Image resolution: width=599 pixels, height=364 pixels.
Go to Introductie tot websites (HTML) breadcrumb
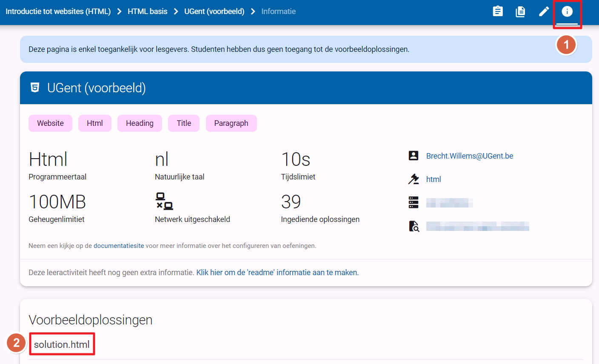coord(58,11)
